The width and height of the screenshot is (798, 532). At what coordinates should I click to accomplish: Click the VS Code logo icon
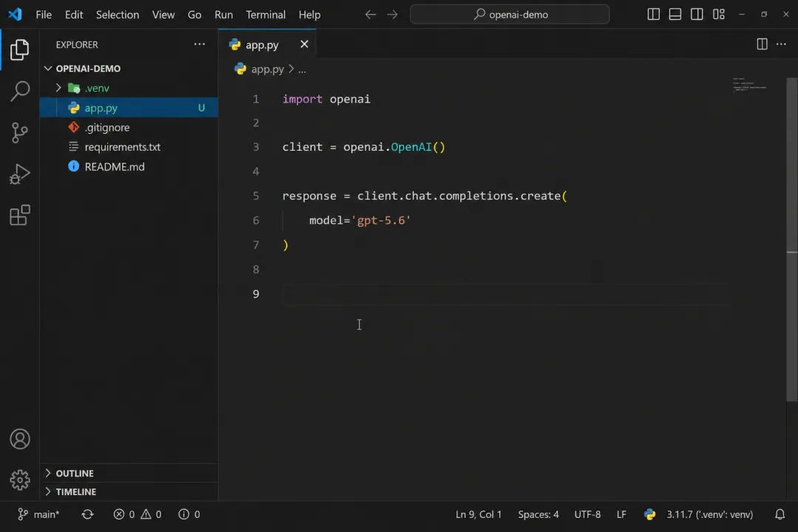[x=16, y=14]
